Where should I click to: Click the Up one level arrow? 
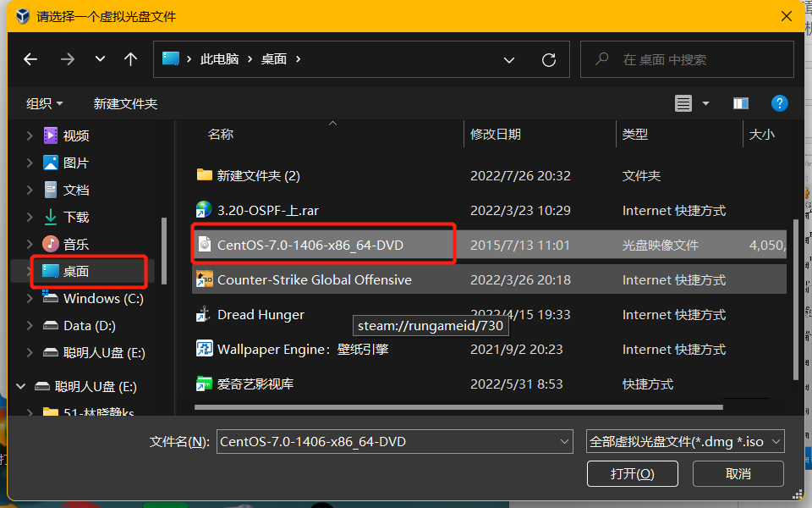(130, 59)
